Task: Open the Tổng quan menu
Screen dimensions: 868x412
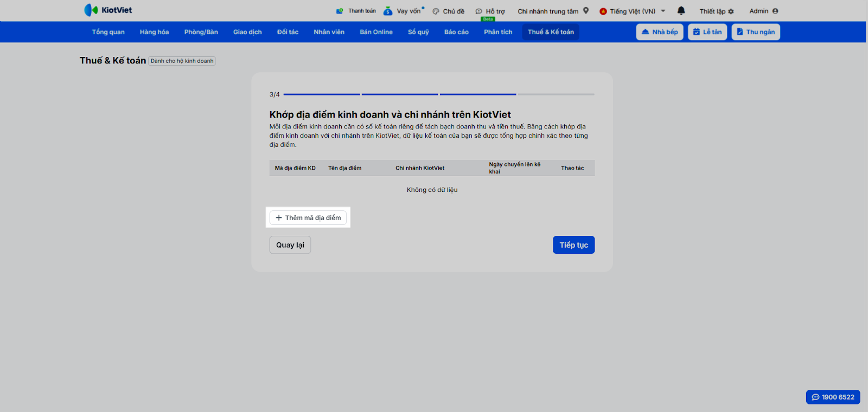Action: tap(108, 32)
